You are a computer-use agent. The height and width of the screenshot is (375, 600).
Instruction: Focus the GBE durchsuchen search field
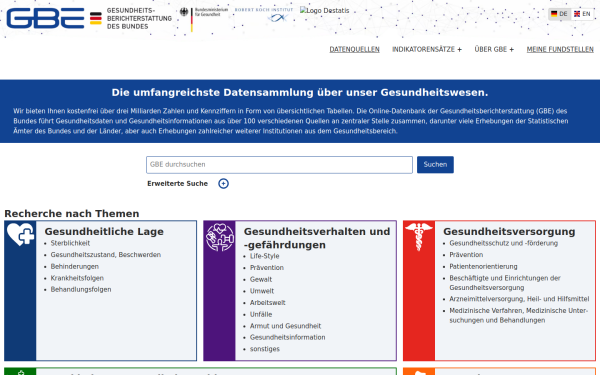point(279,165)
